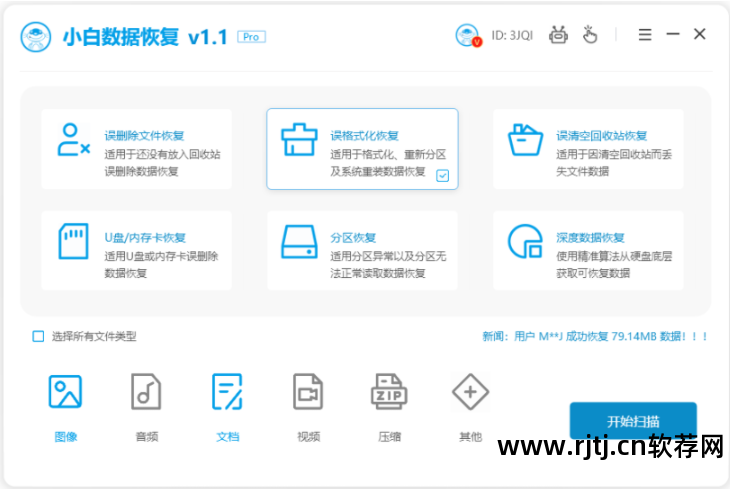Screen dimensions: 733x492
Task: Click description 适用分区异常以及分区无
Action: [x=388, y=256]
